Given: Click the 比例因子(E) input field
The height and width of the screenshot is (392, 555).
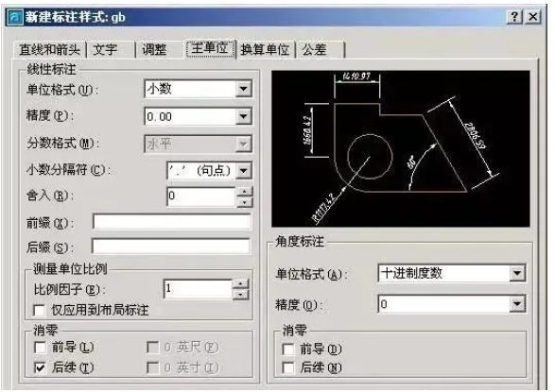Looking at the screenshot, I should (x=198, y=289).
